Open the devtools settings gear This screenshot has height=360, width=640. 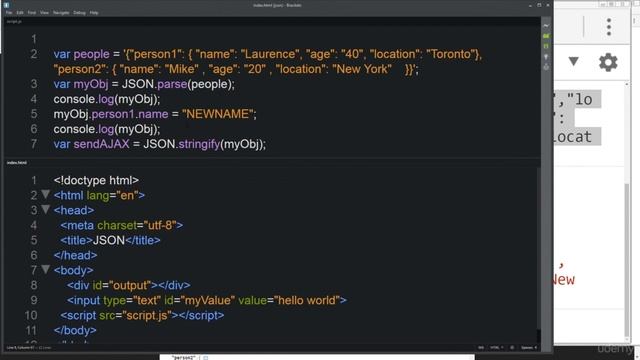608,62
